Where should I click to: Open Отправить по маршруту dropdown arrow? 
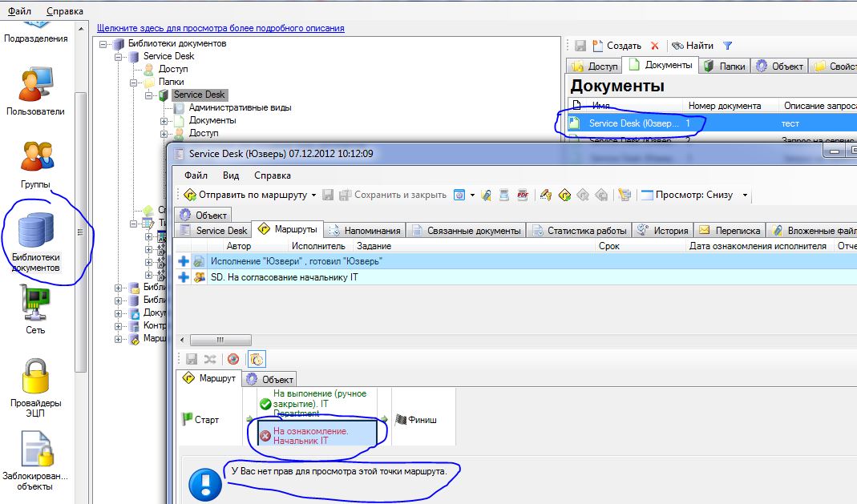[313, 195]
